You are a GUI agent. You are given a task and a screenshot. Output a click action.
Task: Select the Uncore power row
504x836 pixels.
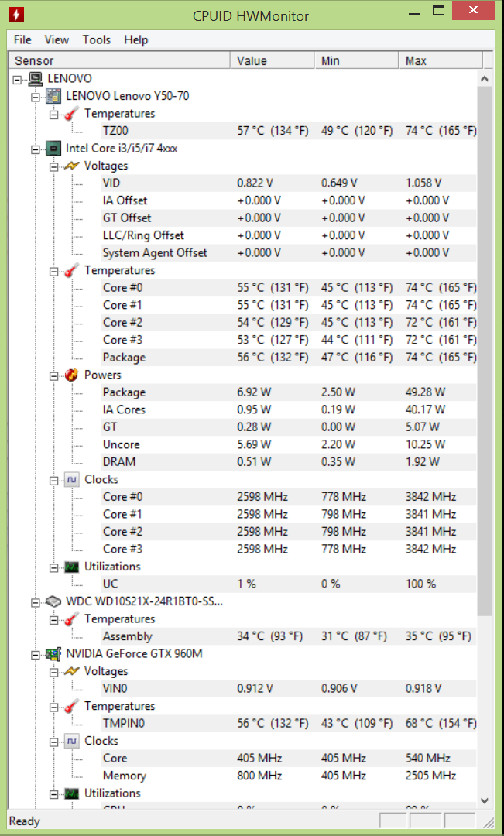(288, 444)
